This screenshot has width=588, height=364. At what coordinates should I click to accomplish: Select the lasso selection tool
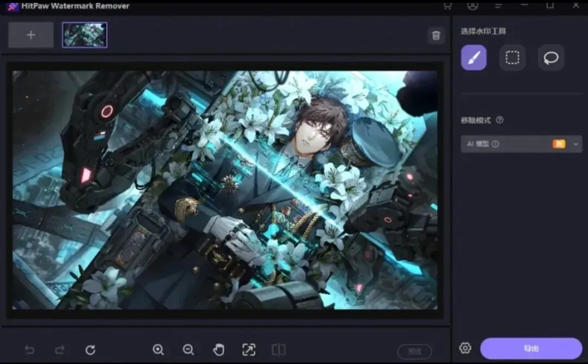551,58
